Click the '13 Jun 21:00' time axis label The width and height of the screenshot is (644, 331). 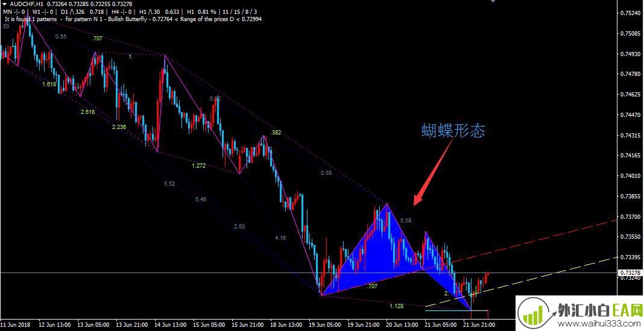point(132,325)
